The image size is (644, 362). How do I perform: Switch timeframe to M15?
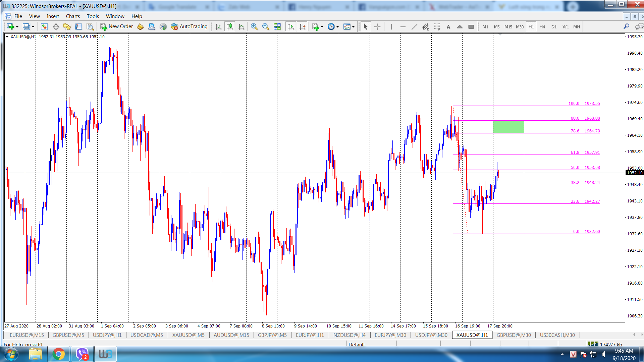pos(508,26)
